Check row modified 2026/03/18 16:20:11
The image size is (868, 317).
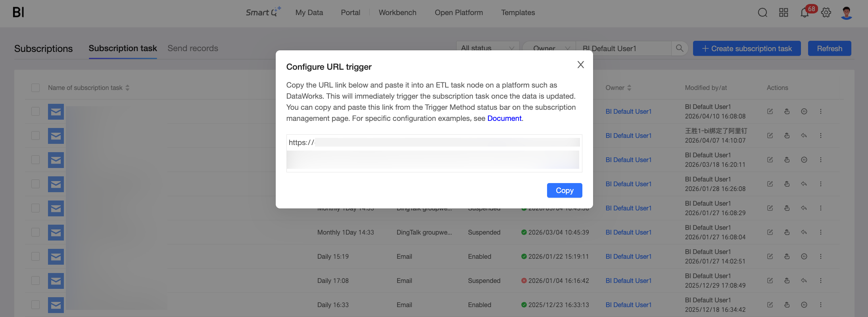click(36, 160)
